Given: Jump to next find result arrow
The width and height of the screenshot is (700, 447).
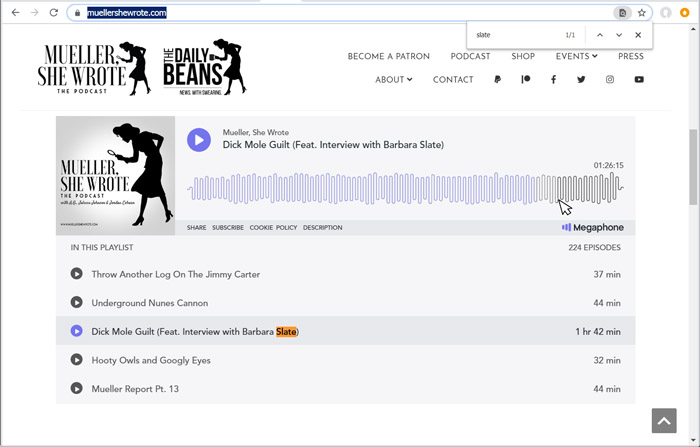Looking at the screenshot, I should [619, 35].
